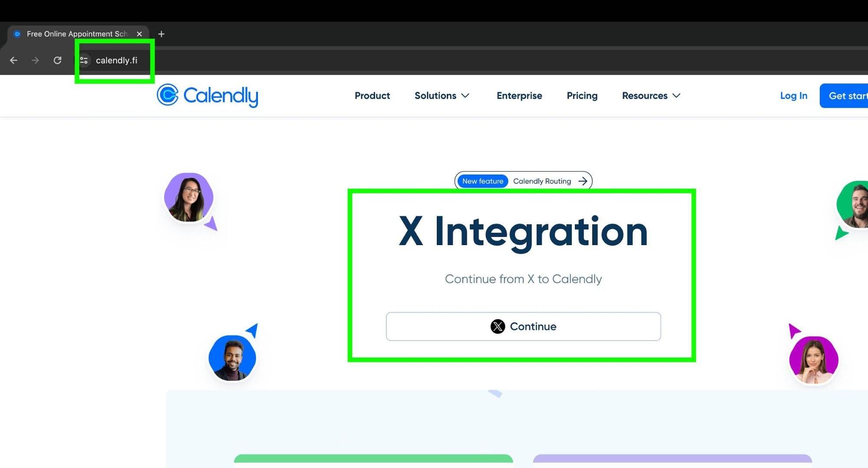Click the Log In link
Screen dimensions: 868x468
(793, 96)
